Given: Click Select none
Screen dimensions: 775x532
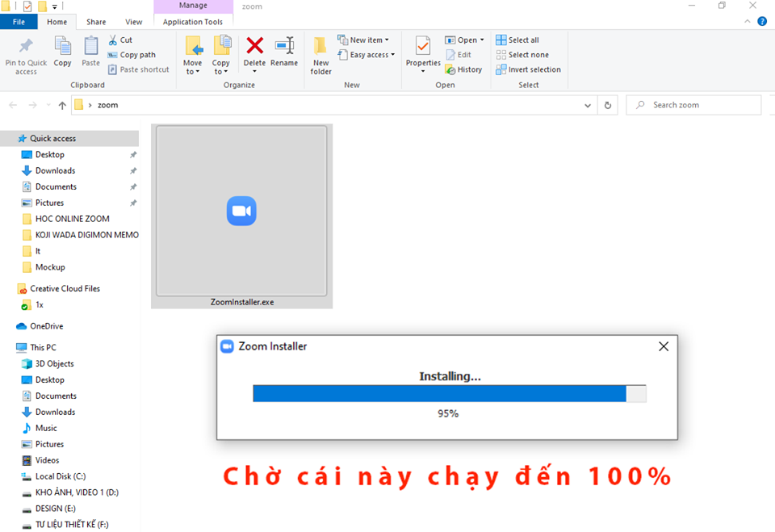Looking at the screenshot, I should coord(522,55).
